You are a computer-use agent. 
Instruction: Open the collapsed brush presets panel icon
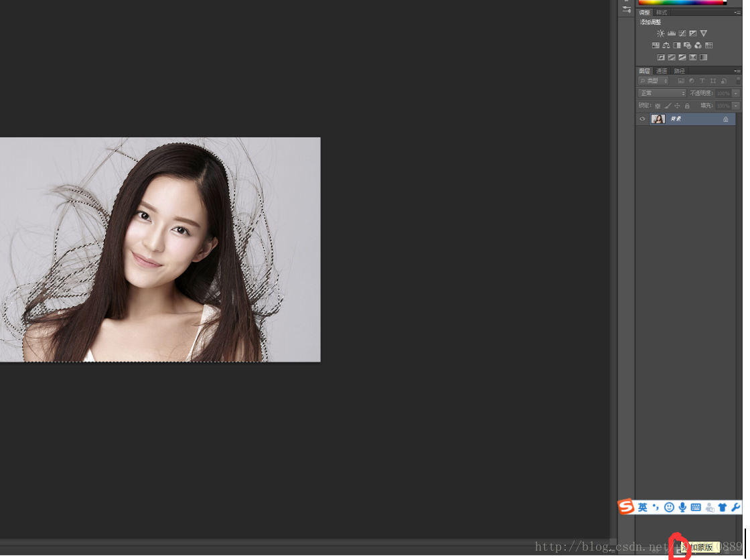pyautogui.click(x=627, y=9)
